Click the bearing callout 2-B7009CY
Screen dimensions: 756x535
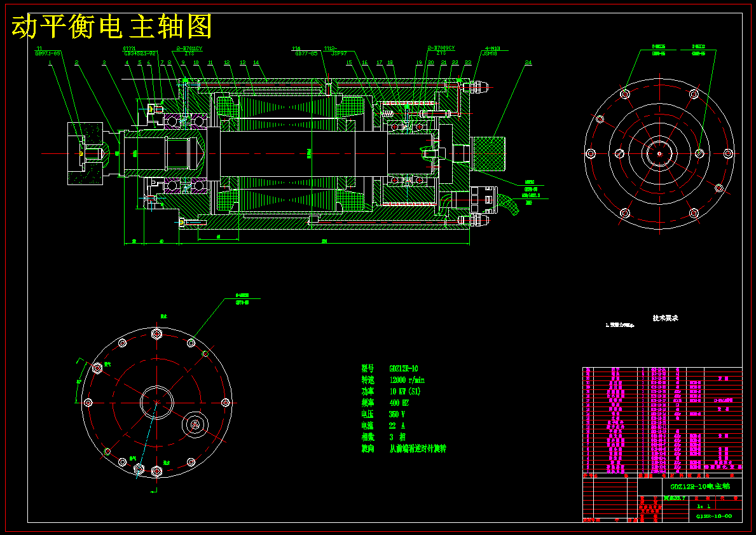441,48
